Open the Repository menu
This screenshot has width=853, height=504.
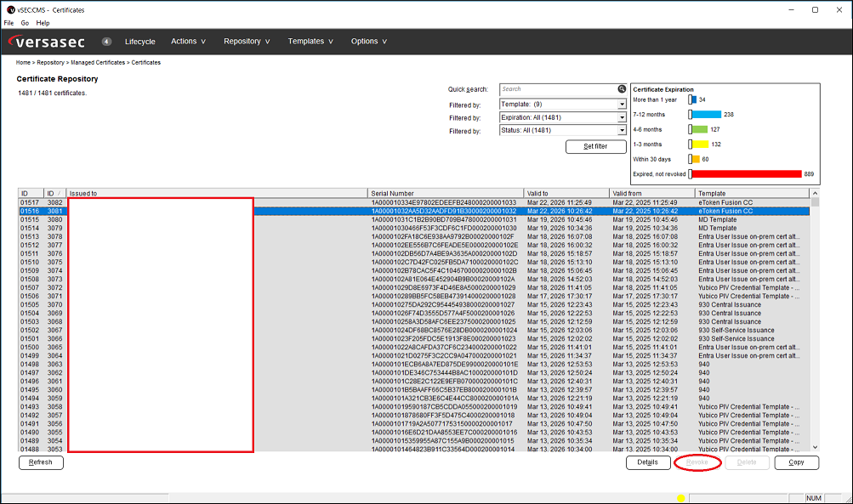[247, 42]
